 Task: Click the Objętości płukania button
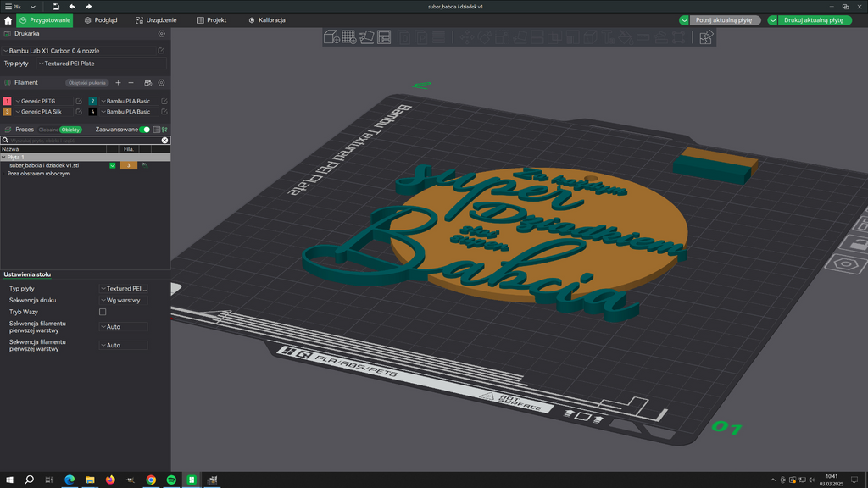point(87,83)
